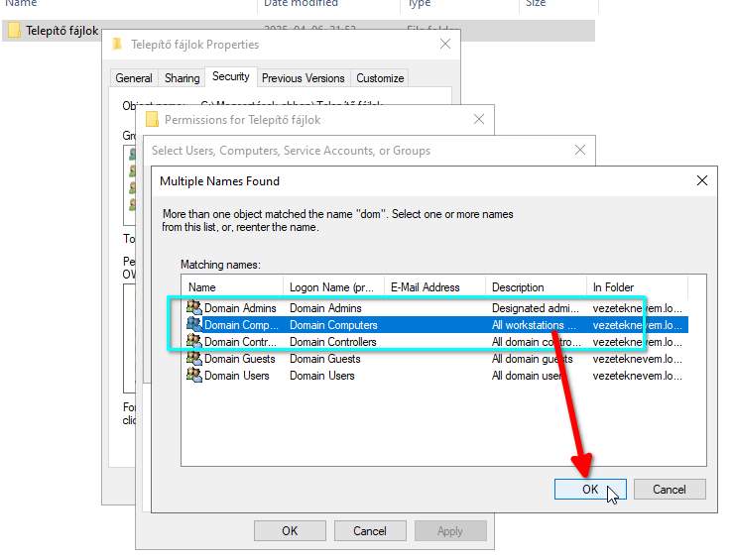
Task: Switch to the Customize tab
Action: point(380,78)
